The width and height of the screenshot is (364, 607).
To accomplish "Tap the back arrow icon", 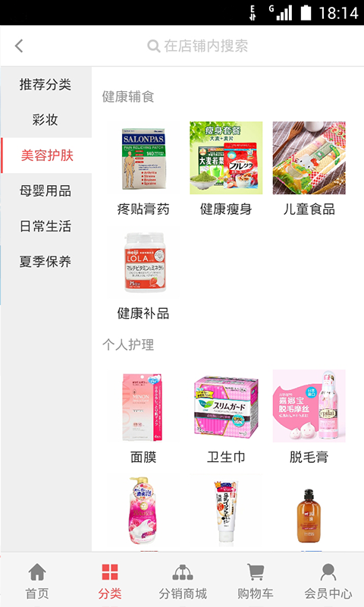I will (19, 46).
